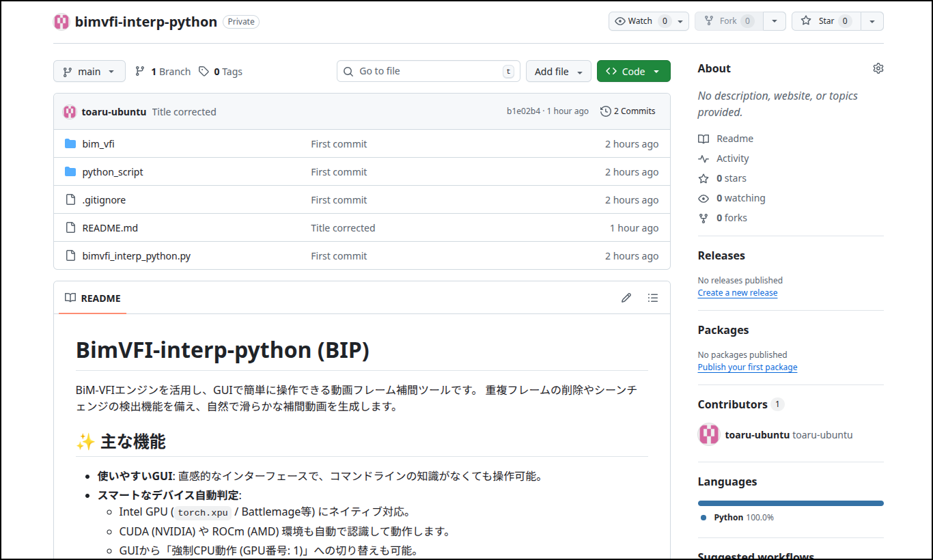
Task: Select the README tab
Action: click(93, 298)
